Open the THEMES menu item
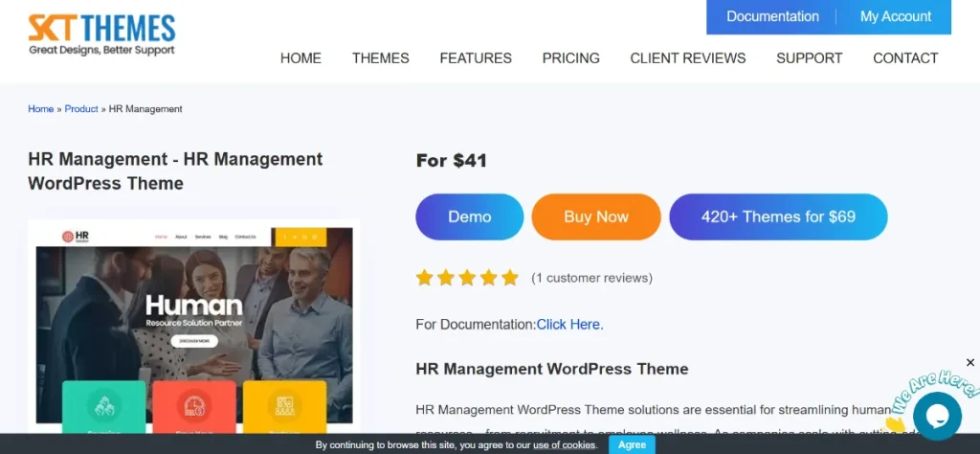This screenshot has height=454, width=980. point(381,58)
